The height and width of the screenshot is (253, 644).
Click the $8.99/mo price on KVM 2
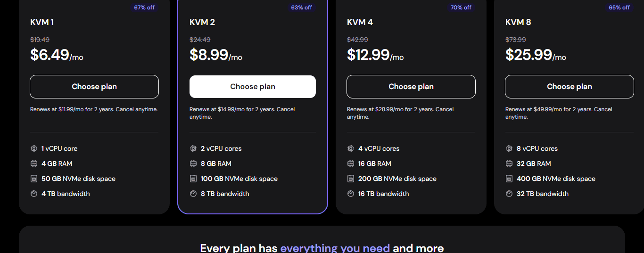coord(216,55)
